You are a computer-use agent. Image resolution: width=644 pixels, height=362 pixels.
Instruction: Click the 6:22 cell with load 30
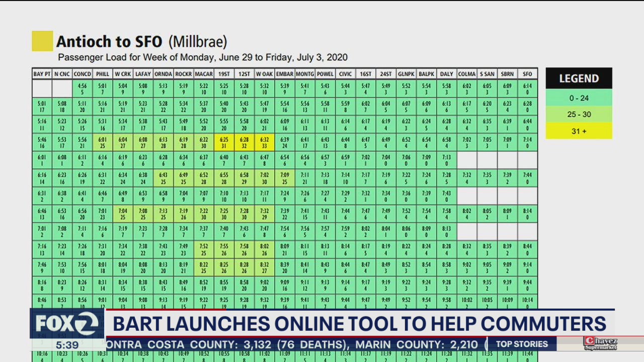coord(204,143)
